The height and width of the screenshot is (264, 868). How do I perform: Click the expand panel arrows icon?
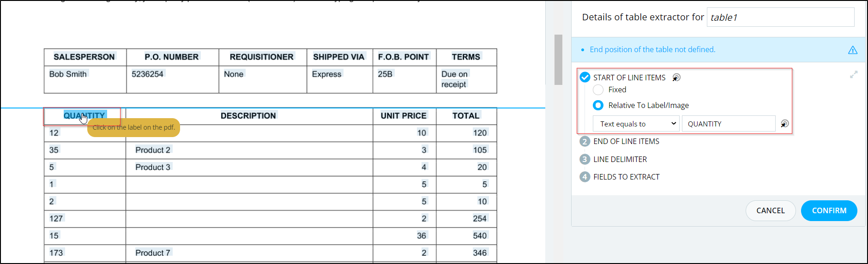854,74
